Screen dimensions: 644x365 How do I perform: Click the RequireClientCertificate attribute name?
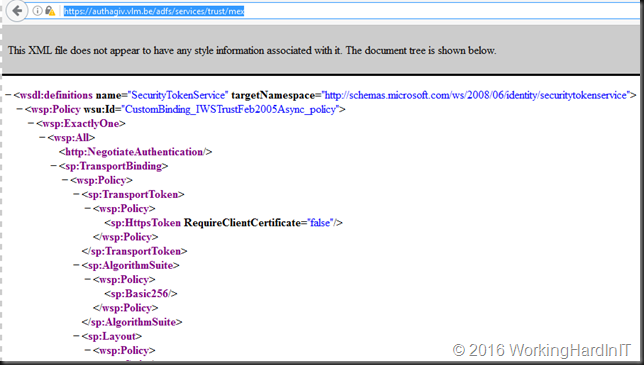242,223
